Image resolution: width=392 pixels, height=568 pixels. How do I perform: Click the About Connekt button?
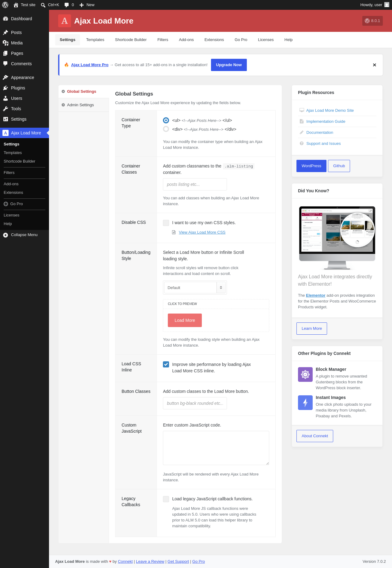point(315,436)
